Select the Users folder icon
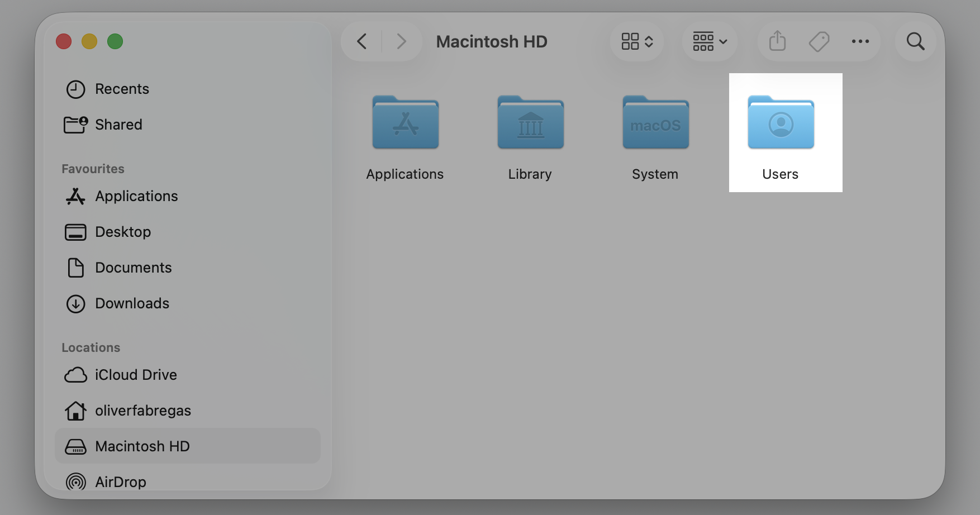This screenshot has width=980, height=515. (781, 122)
